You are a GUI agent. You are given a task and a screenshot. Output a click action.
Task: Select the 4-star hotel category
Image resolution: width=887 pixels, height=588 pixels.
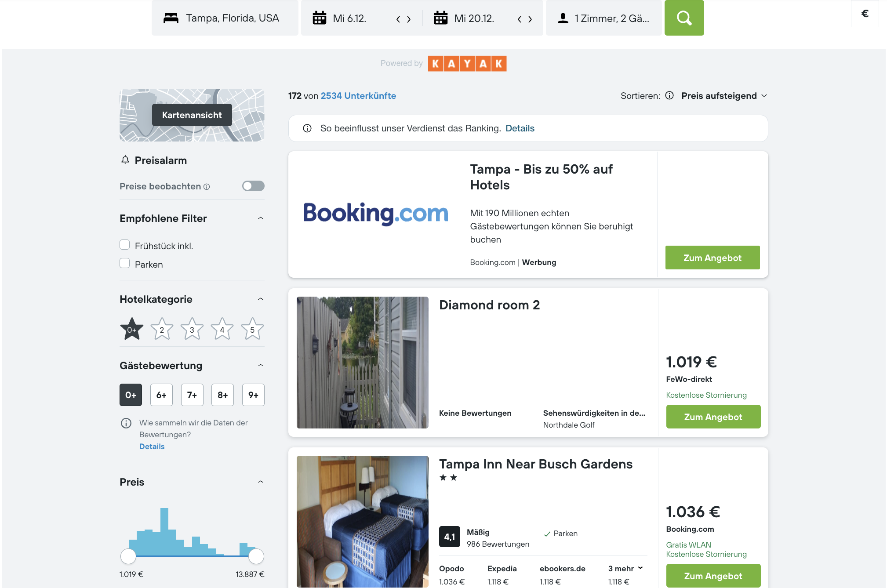[222, 329]
